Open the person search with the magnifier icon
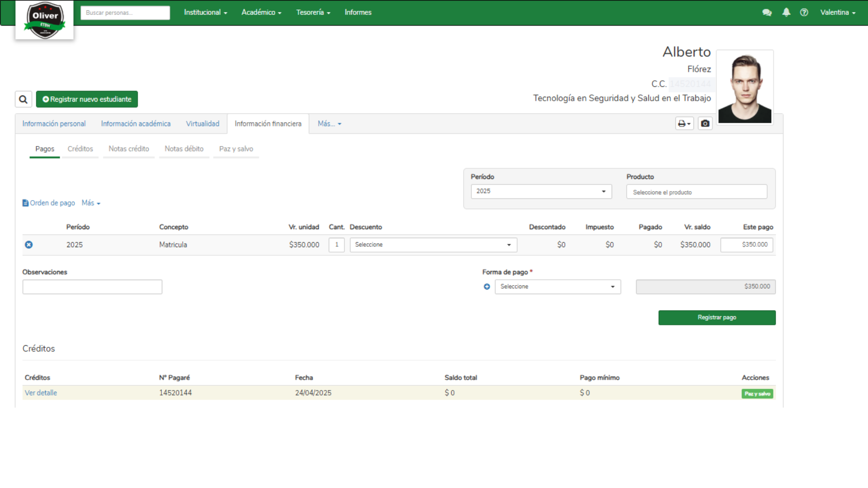This screenshot has height=488, width=868. click(23, 99)
